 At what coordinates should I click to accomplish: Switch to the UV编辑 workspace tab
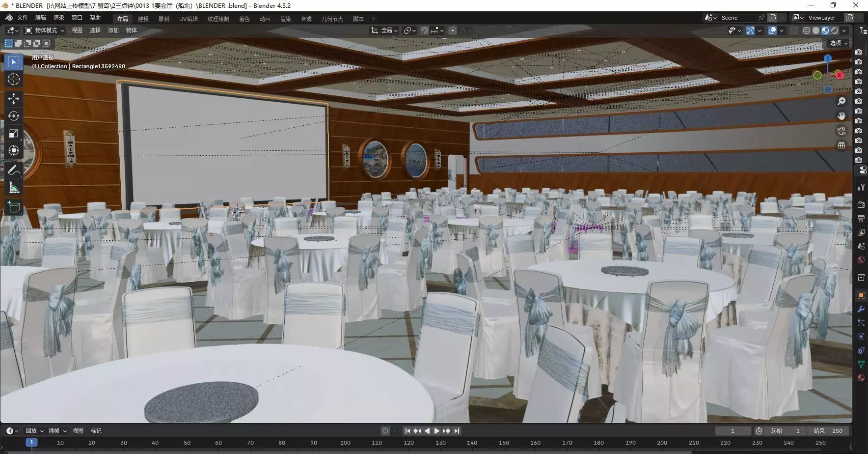pos(189,19)
